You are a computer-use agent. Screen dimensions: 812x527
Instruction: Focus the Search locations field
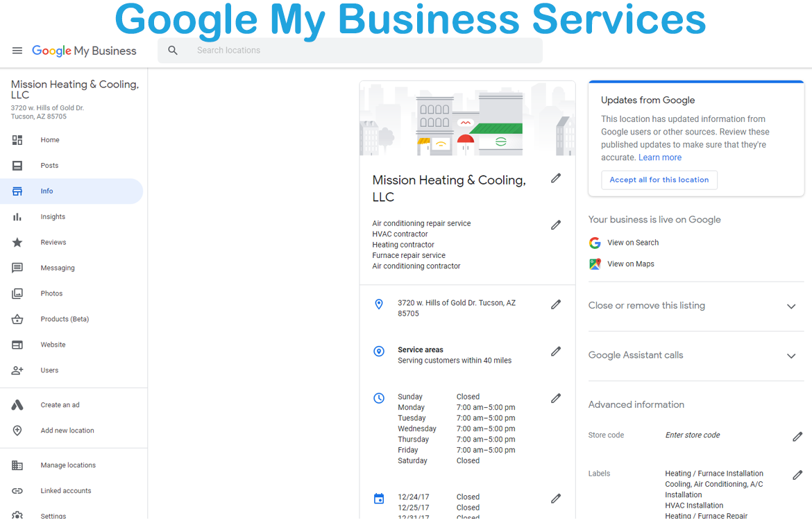(x=361, y=51)
